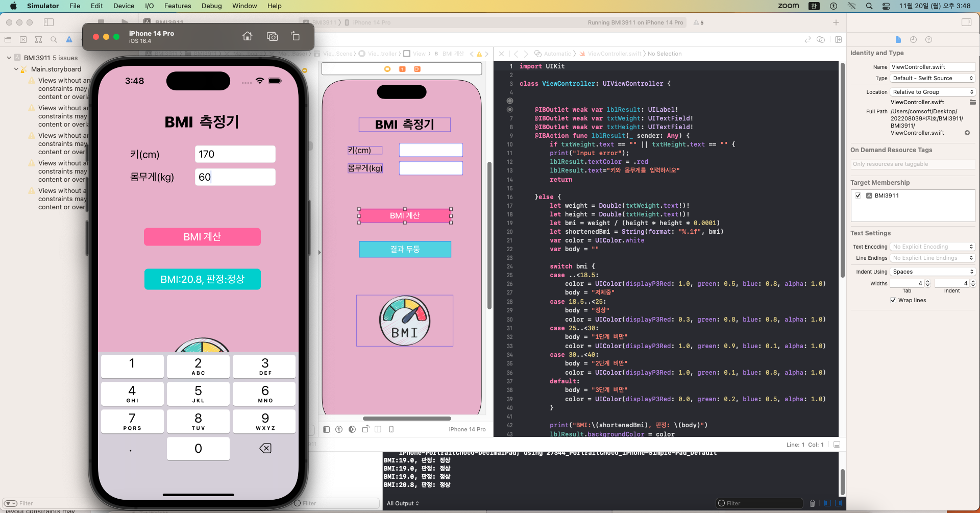Toggle the Wrap lines checkbox

pos(893,300)
